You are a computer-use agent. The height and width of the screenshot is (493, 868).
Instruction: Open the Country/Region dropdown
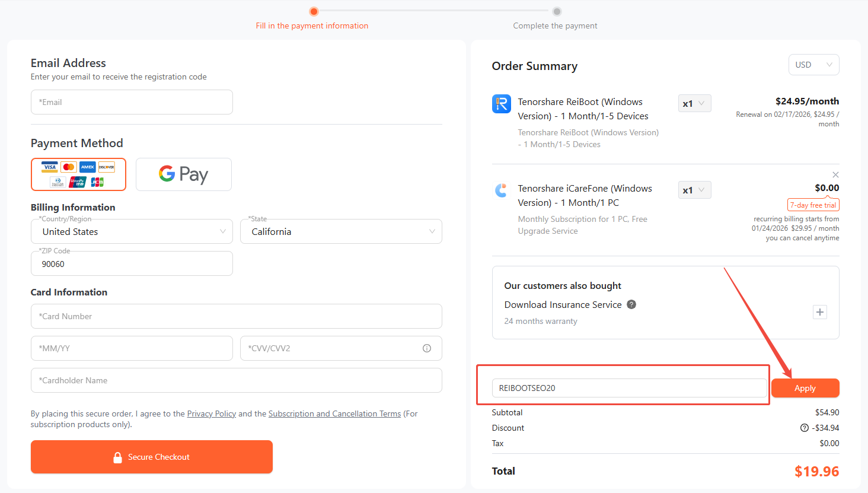pyautogui.click(x=132, y=231)
